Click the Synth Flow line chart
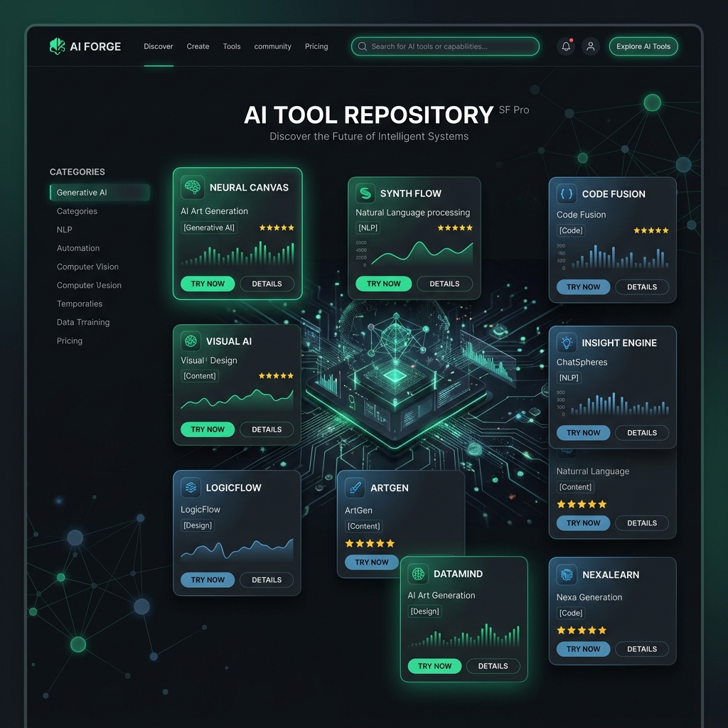 [x=414, y=254]
